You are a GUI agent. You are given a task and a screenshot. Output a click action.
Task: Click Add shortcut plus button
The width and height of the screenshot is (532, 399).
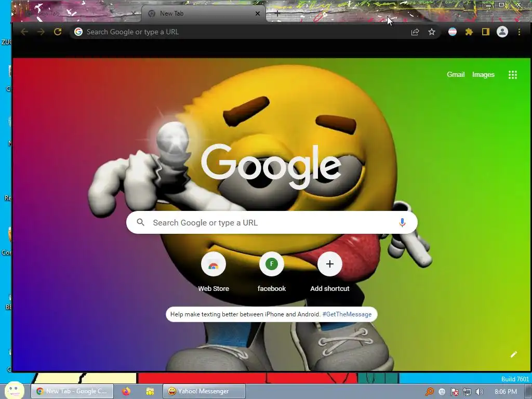point(330,264)
